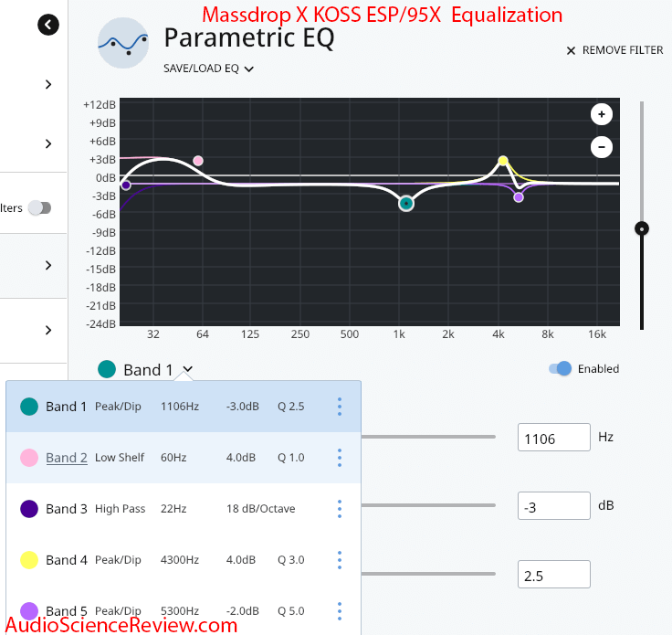
Task: Click the REMOVE FILTER button
Action: coord(614,50)
